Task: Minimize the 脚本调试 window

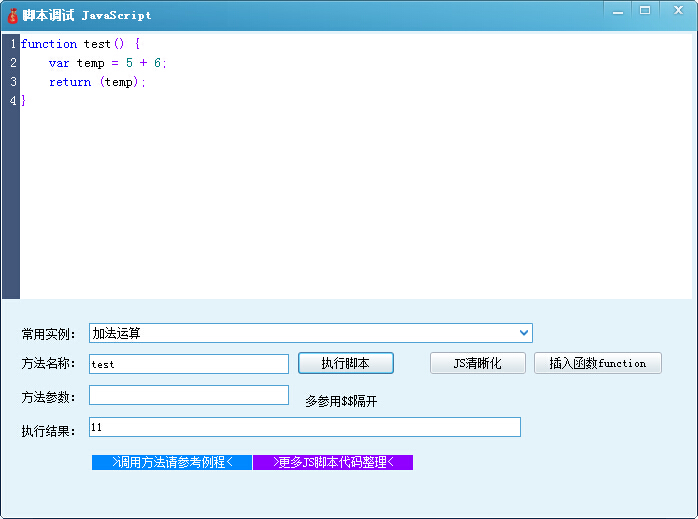Action: pos(618,11)
